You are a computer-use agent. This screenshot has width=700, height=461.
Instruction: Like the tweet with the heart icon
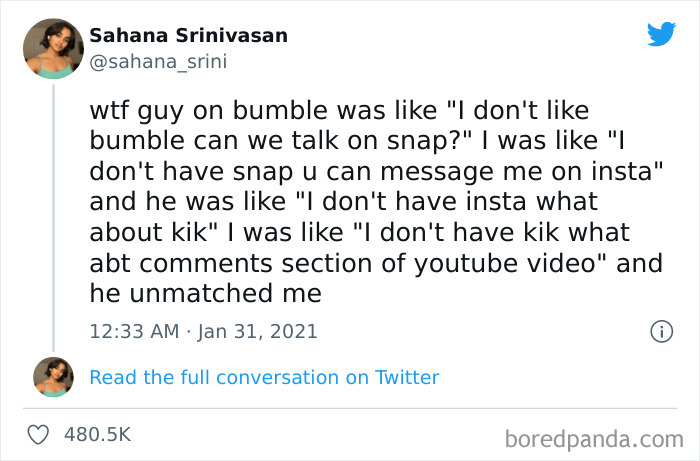(40, 435)
